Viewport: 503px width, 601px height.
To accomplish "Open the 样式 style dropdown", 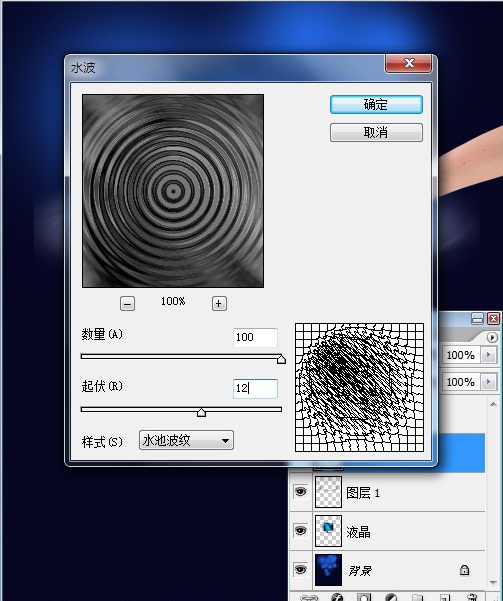I will coord(186,440).
